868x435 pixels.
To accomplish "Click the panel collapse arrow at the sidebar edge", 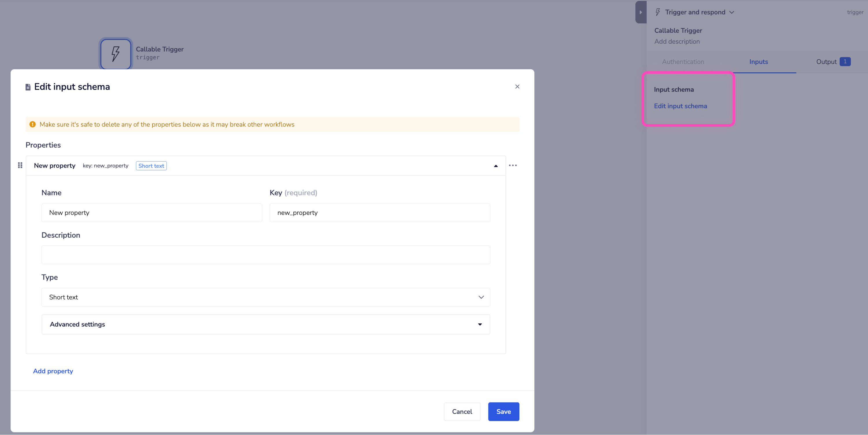I will point(640,12).
